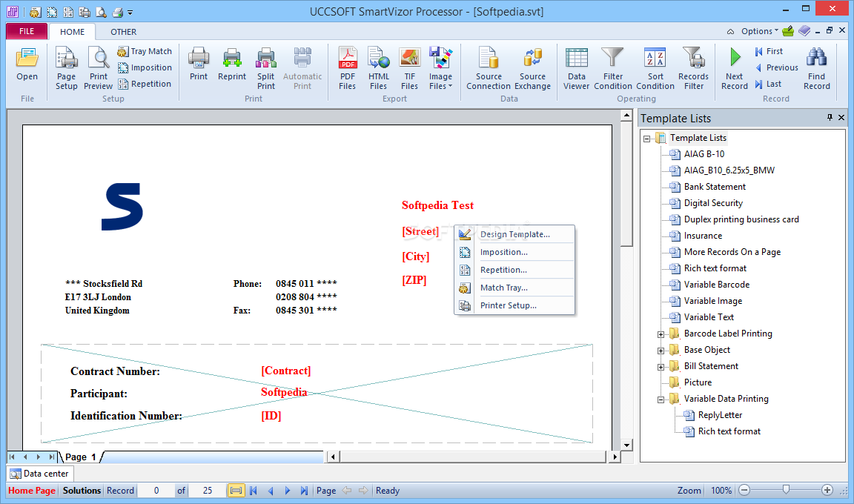Open the Image Files dropdown
The height and width of the screenshot is (504, 854).
tap(440, 69)
